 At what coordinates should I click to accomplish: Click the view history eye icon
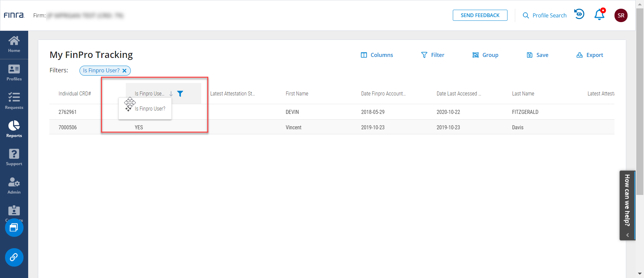579,14
